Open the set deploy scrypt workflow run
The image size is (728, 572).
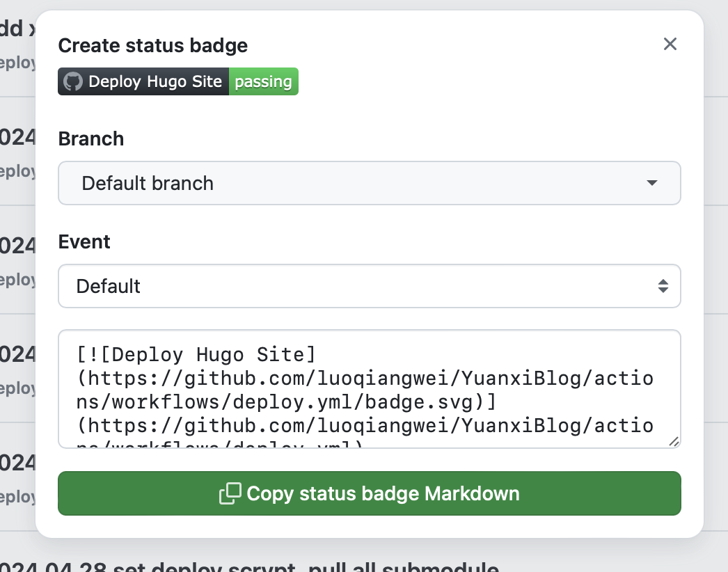251,565
